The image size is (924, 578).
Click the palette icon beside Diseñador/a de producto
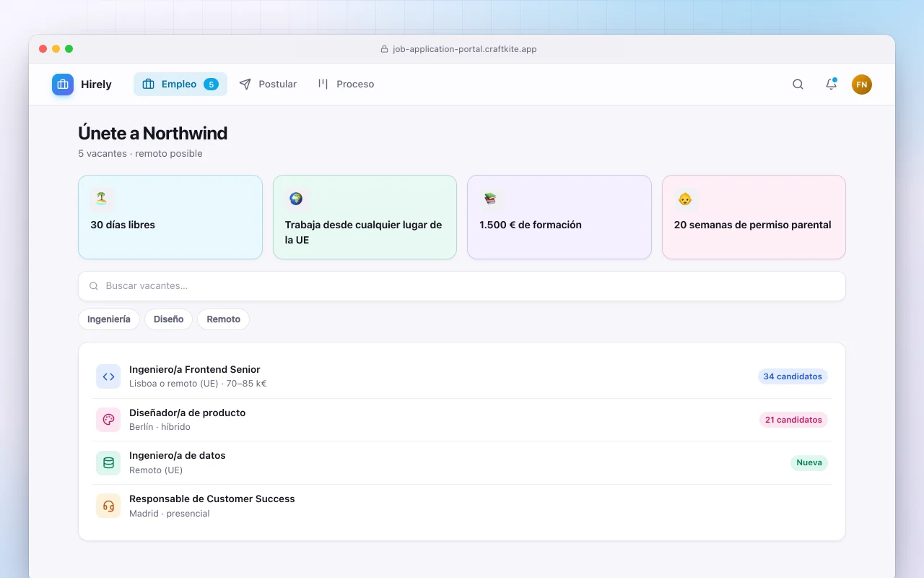[108, 420]
